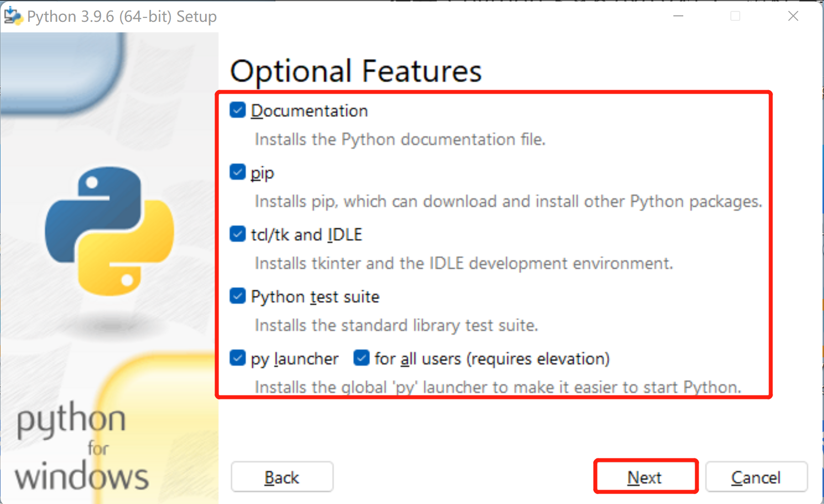Toggle the 'for all users' checkbox
Image resolution: width=824 pixels, height=504 pixels.
pyautogui.click(x=361, y=358)
